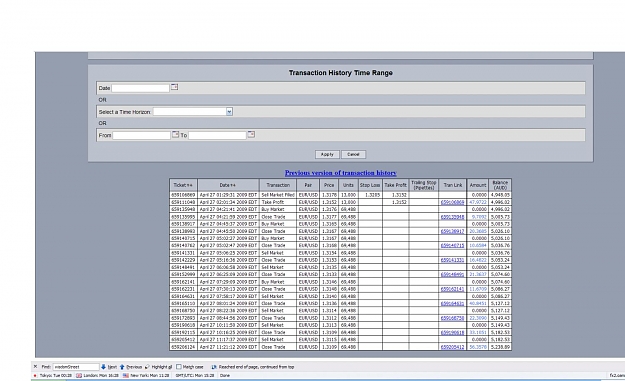Click the Tokyo clock icon in the status bar

click(35, 375)
